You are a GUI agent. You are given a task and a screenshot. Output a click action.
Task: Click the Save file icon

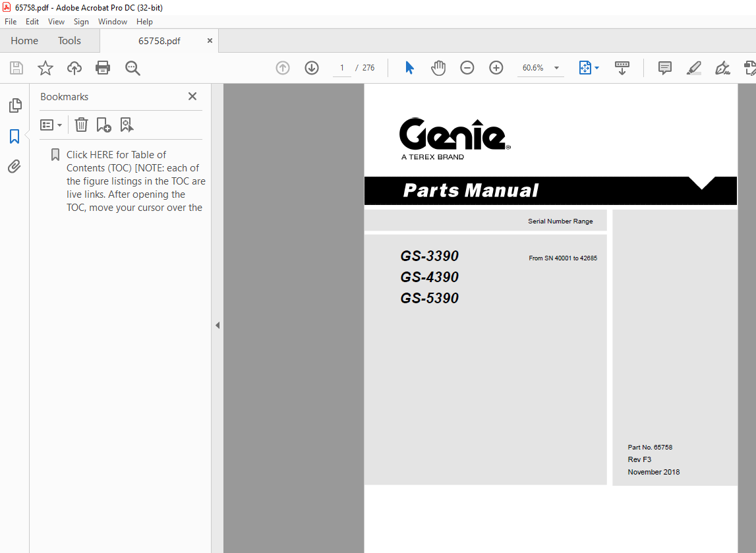click(x=16, y=68)
